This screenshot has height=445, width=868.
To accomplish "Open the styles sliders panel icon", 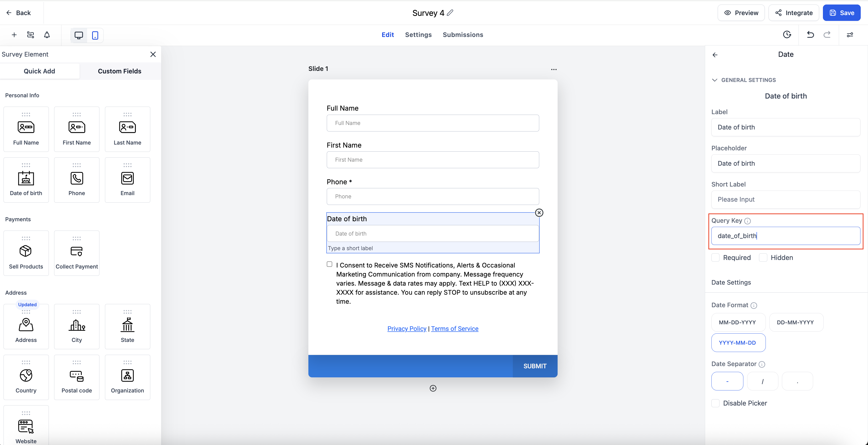I will tap(850, 35).
